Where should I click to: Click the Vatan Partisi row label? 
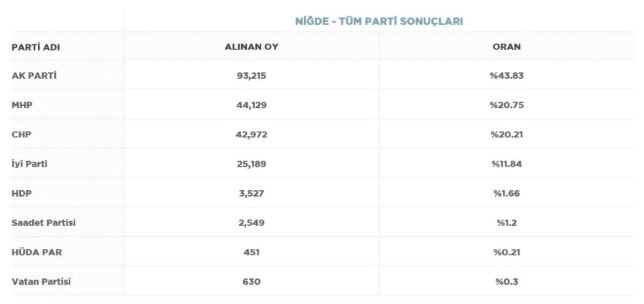41,282
